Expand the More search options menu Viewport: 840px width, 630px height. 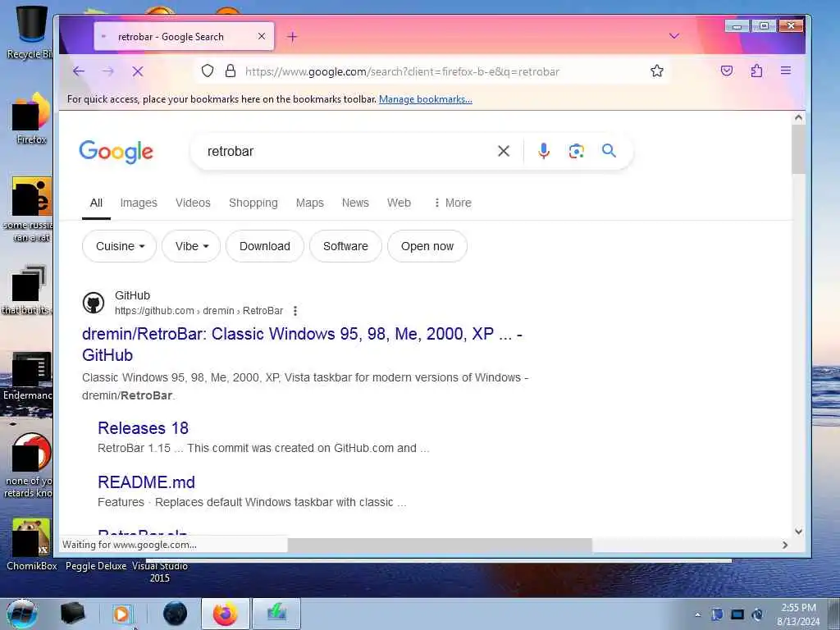coord(453,203)
